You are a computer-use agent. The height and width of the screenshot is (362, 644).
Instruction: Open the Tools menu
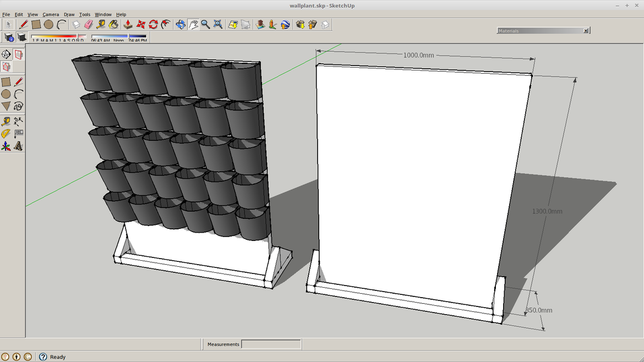[x=84, y=14]
